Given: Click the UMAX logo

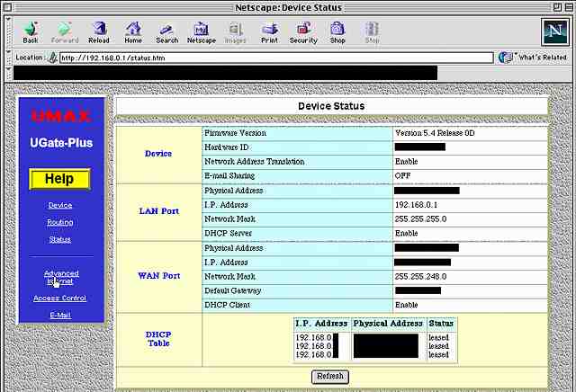Looking at the screenshot, I should click(x=61, y=117).
